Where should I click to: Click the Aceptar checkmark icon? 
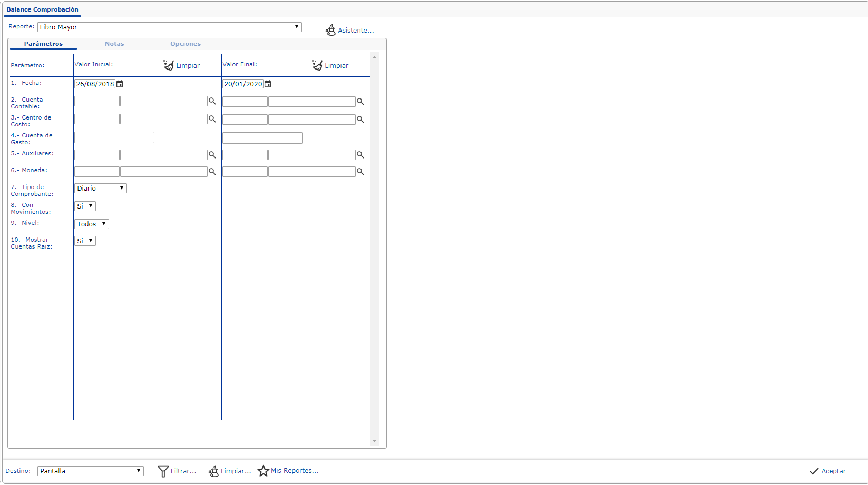click(x=814, y=471)
